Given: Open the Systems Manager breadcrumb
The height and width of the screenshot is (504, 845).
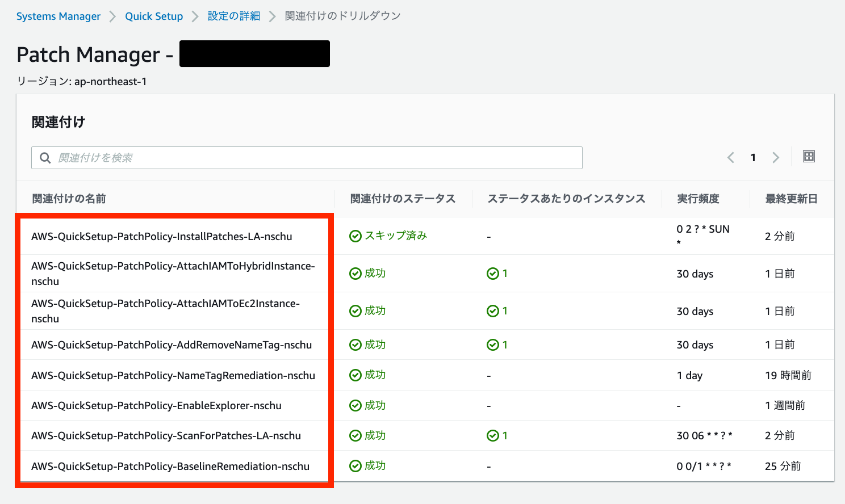Looking at the screenshot, I should (x=58, y=16).
